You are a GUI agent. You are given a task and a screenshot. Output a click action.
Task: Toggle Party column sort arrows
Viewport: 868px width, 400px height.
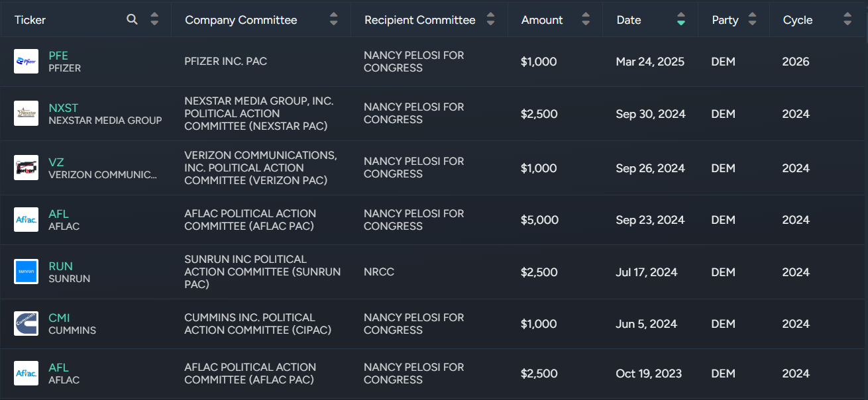[752, 20]
